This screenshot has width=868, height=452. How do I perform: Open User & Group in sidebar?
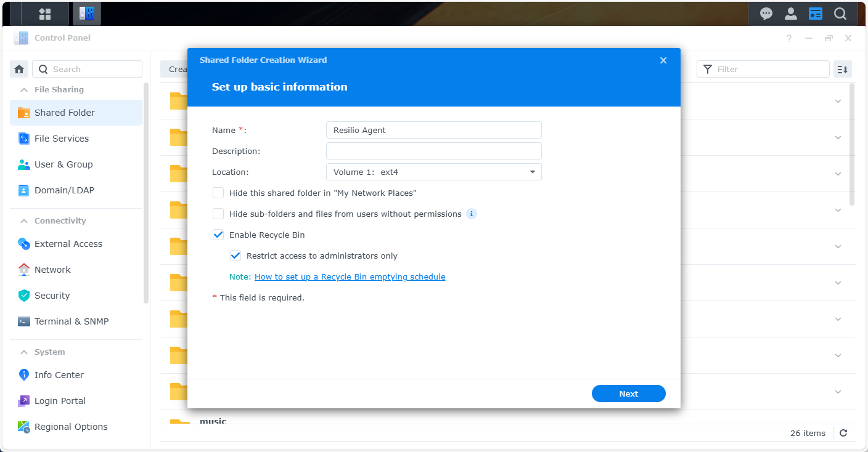pos(63,164)
